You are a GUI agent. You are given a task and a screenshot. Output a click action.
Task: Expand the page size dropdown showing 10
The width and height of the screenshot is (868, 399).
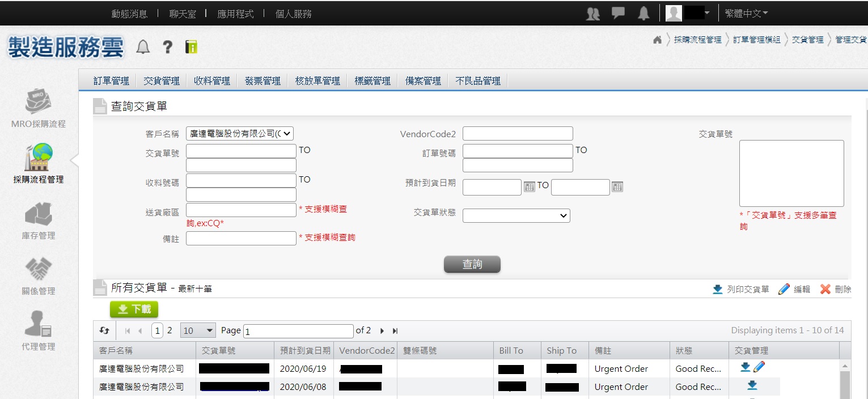[198, 330]
